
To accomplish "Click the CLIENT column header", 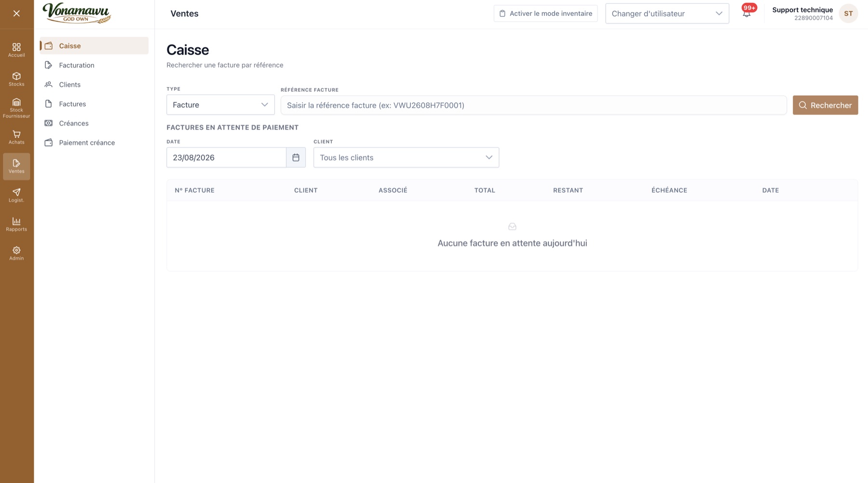I will 306,190.
